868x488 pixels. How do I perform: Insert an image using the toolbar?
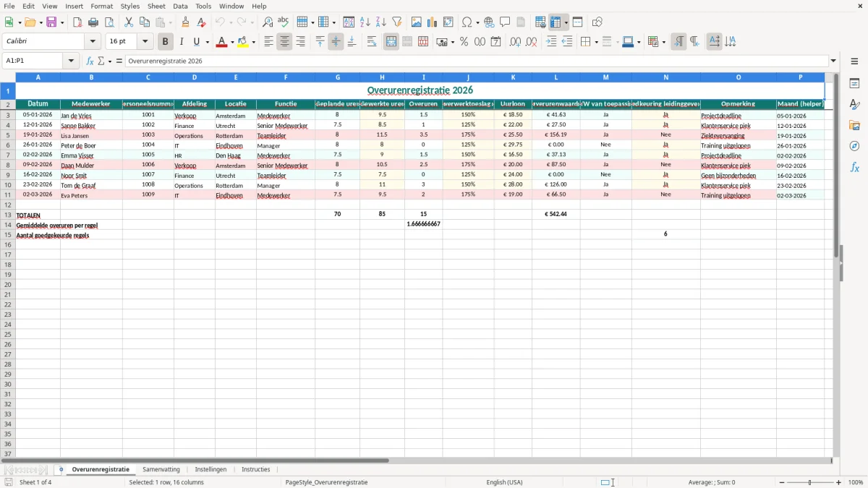click(417, 22)
